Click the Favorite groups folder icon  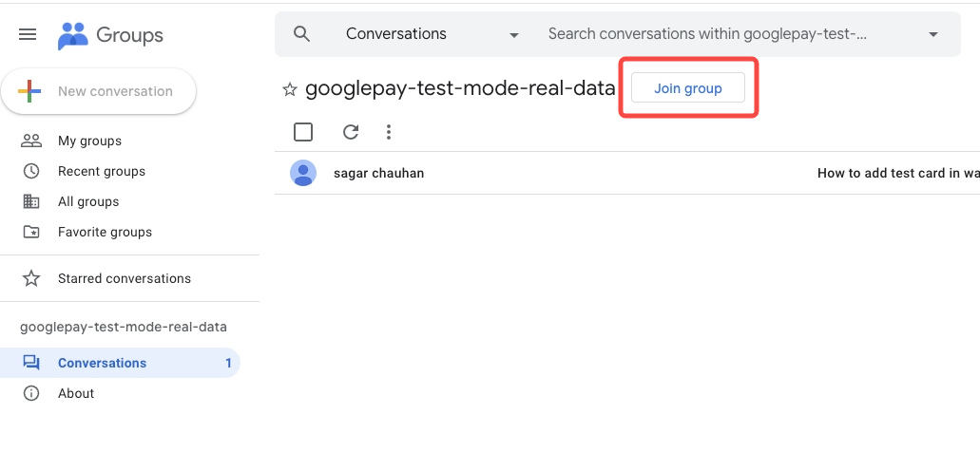pyautogui.click(x=31, y=232)
